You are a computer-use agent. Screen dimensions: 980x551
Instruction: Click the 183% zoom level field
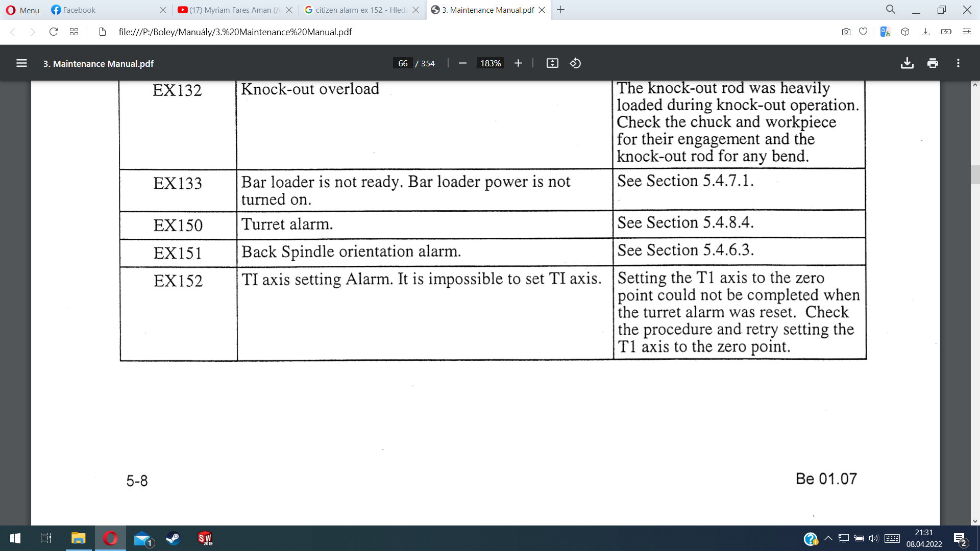click(x=490, y=63)
